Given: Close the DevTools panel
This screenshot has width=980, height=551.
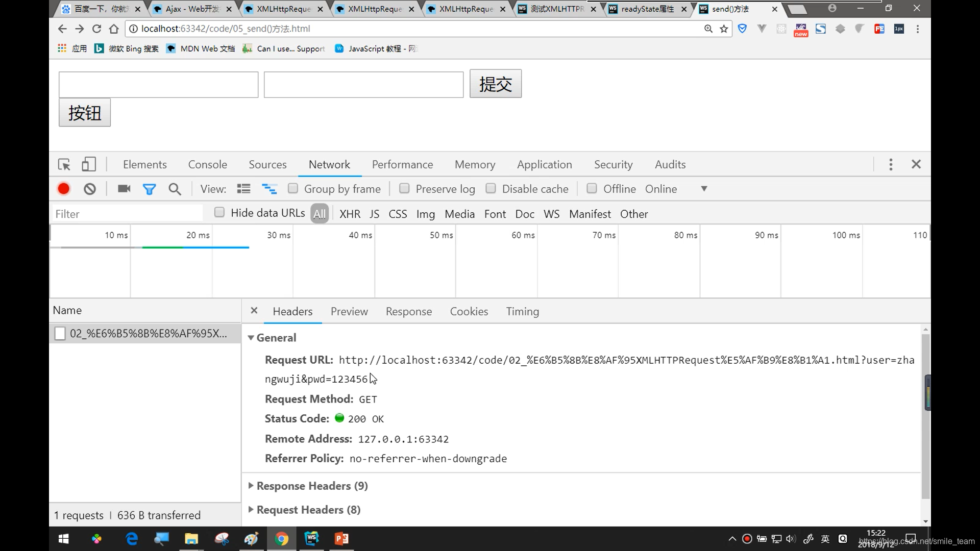Looking at the screenshot, I should [916, 164].
